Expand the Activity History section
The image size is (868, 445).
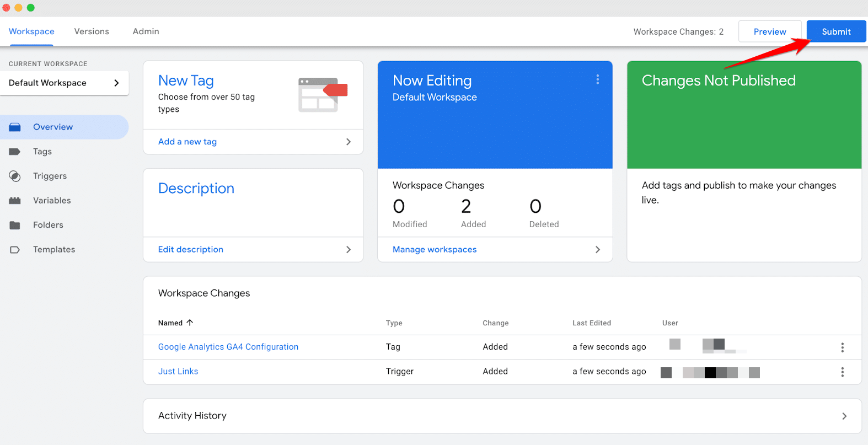(x=844, y=416)
